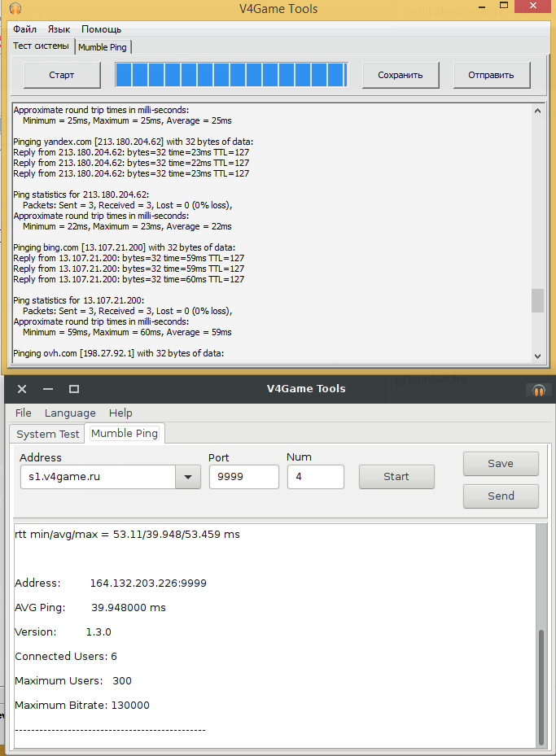Open the Файл menu

[24, 29]
